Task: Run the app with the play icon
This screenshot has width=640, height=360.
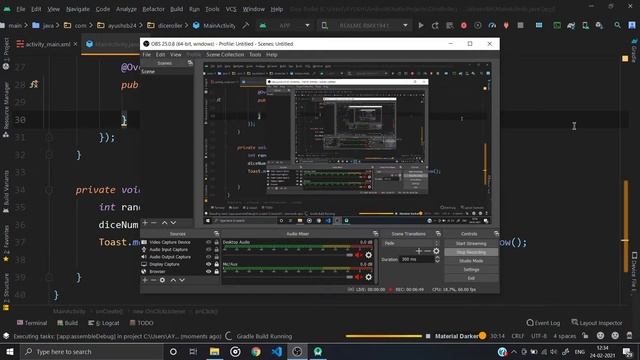Action: pyautogui.click(x=421, y=25)
